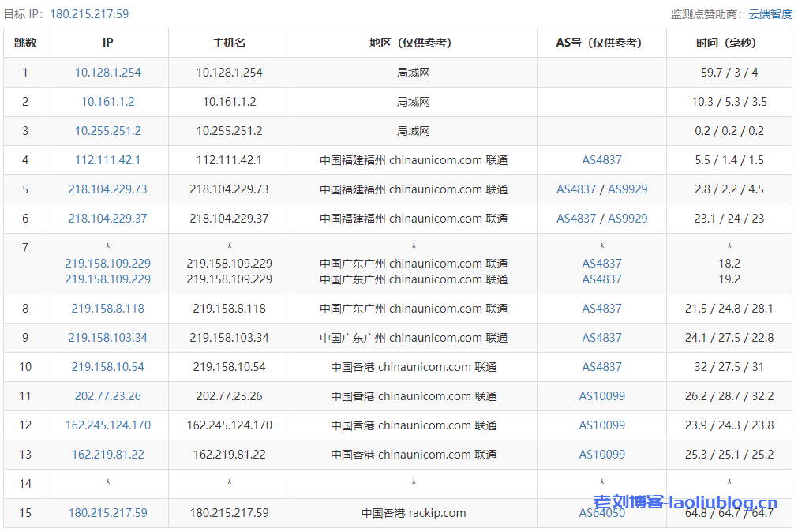Screen dimensions: 798x532
Task: Click AS9929 link in hop 5 row
Action: coord(628,189)
